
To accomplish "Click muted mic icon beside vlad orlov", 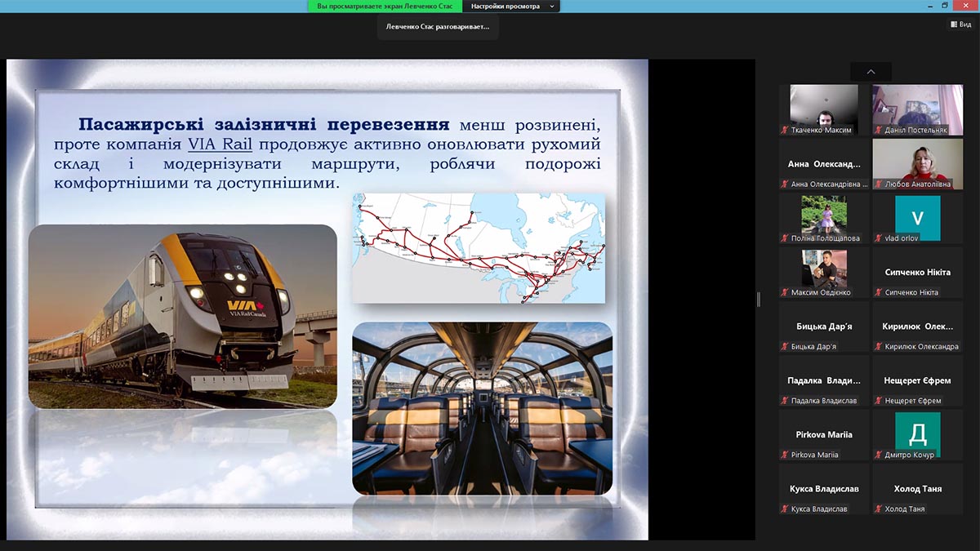I will 879,238.
